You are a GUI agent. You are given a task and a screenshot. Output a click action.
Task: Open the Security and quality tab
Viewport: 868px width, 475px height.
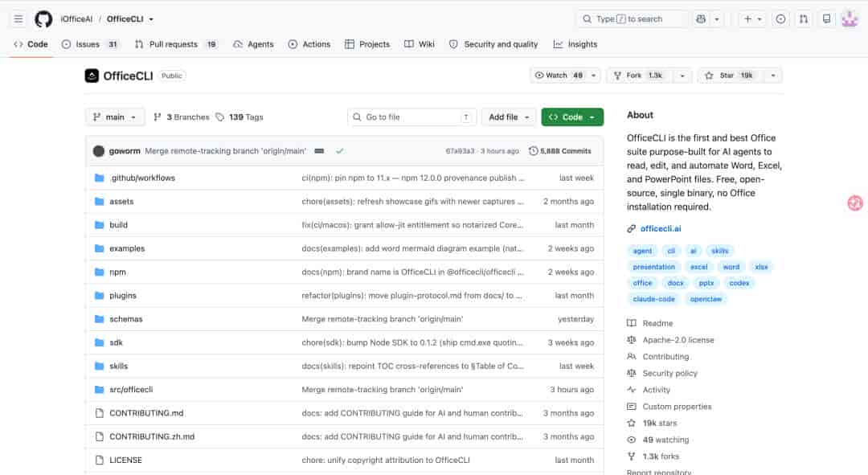pos(493,44)
